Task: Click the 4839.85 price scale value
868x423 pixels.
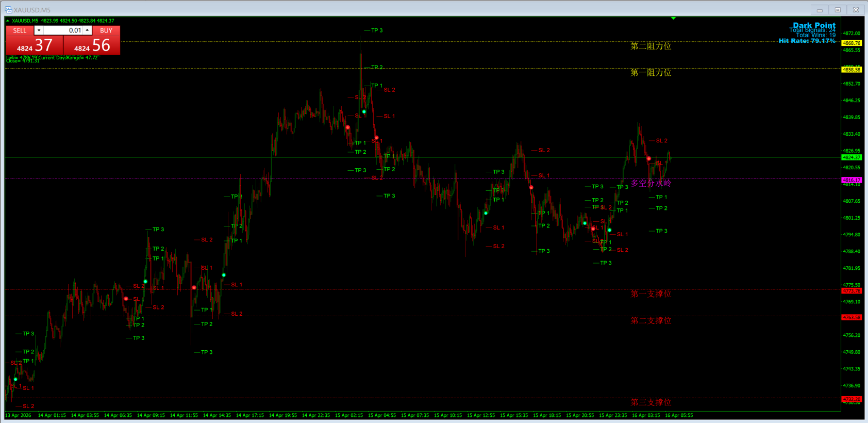Action: click(x=852, y=117)
